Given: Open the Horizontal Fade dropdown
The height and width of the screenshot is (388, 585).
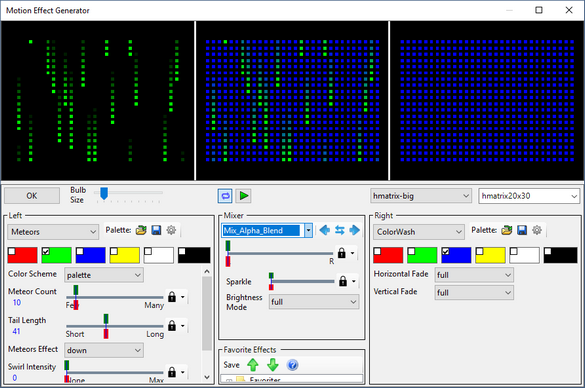Looking at the screenshot, I should click(x=474, y=275).
